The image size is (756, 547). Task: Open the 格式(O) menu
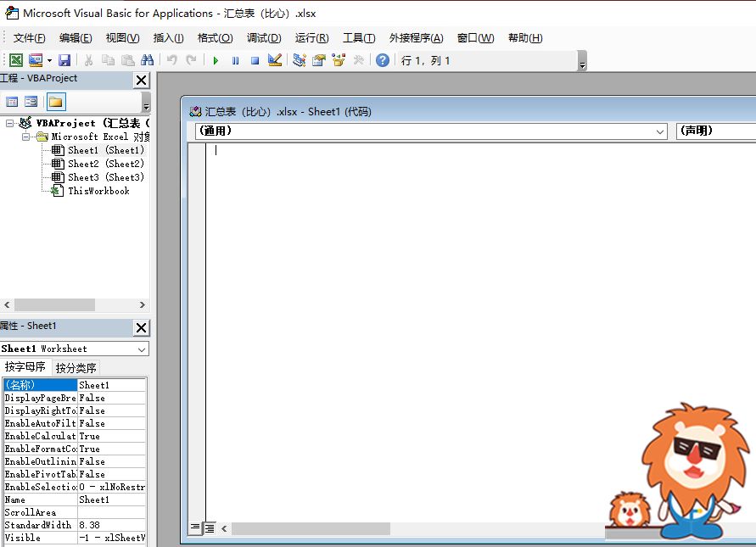pos(215,38)
